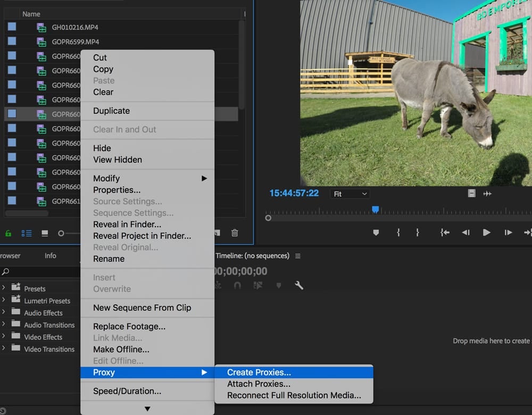This screenshot has height=415, width=532.
Task: Click the Step Back one frame icon
Action: (465, 233)
